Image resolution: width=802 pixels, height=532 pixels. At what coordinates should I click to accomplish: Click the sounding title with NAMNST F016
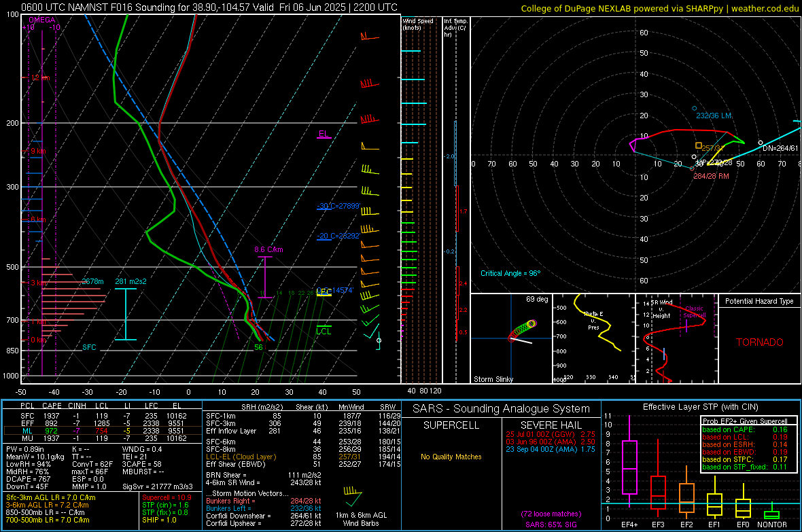[x=209, y=7]
